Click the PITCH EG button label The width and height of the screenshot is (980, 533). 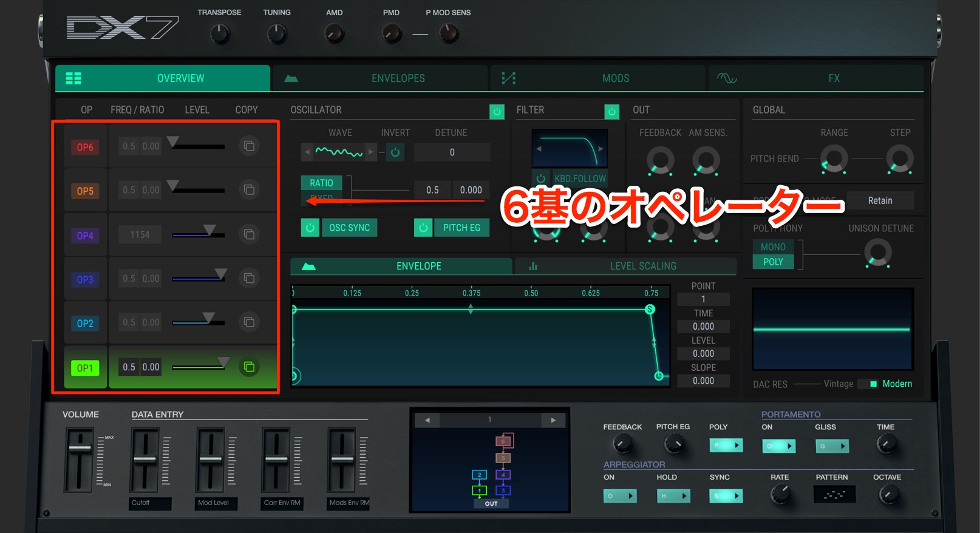pyautogui.click(x=461, y=228)
